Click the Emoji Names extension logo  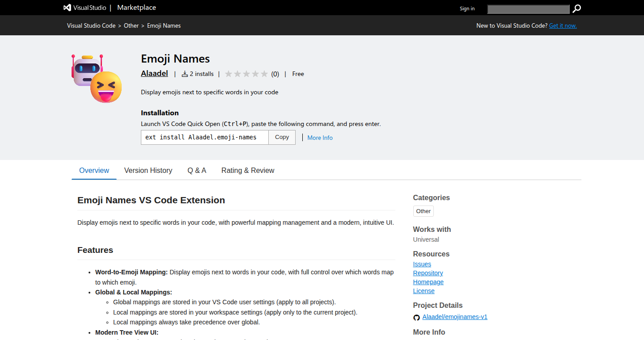96,78
